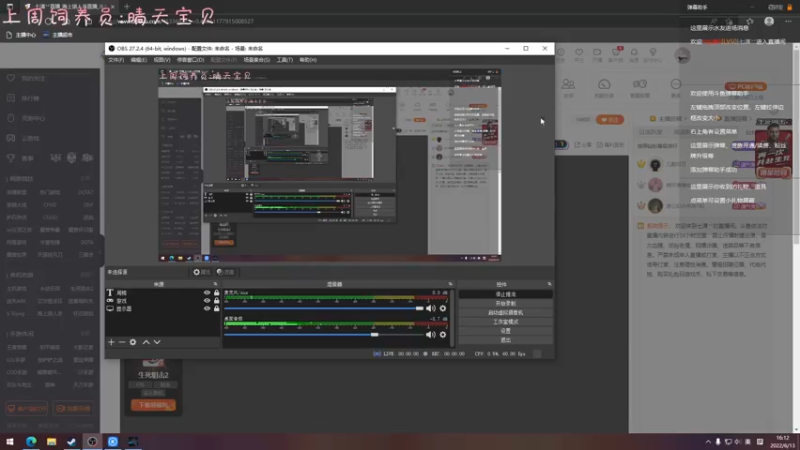Click 开始录制 Start Recording button
The image size is (800, 450).
pos(506,304)
